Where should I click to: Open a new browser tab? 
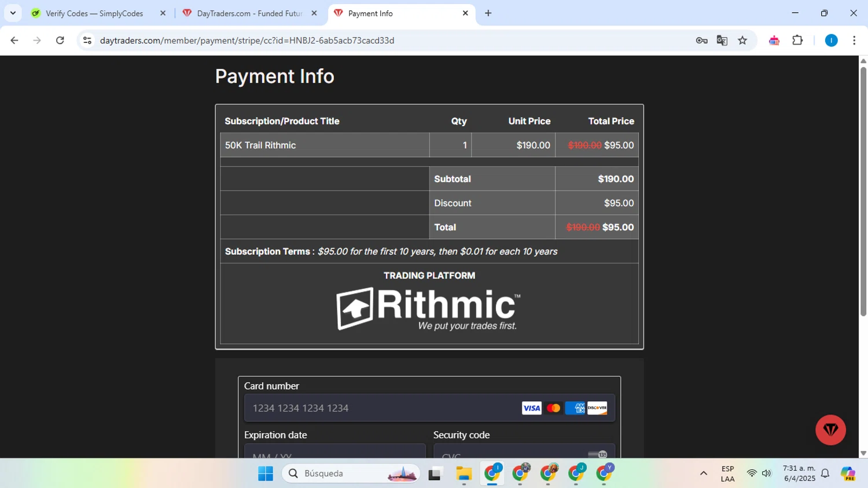click(x=488, y=13)
